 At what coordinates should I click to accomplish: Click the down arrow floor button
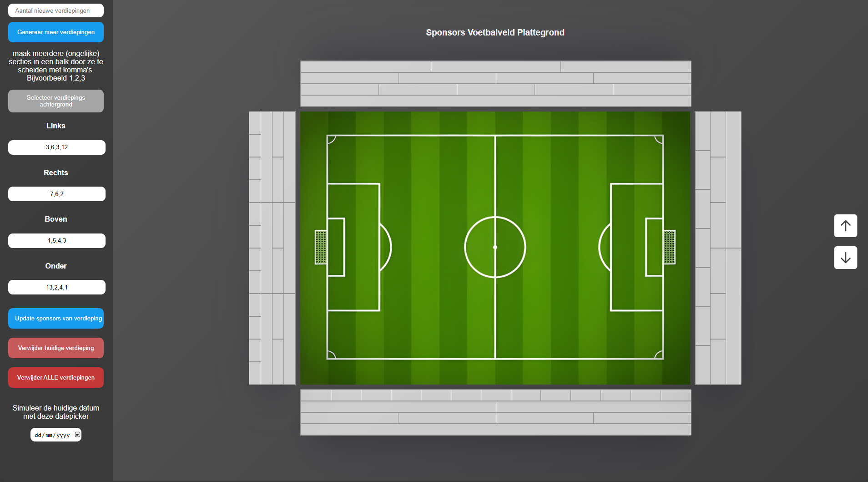point(845,258)
